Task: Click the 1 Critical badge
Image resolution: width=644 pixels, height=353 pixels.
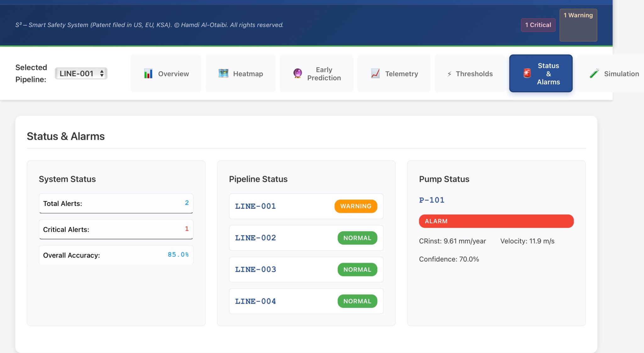Action: (x=538, y=25)
